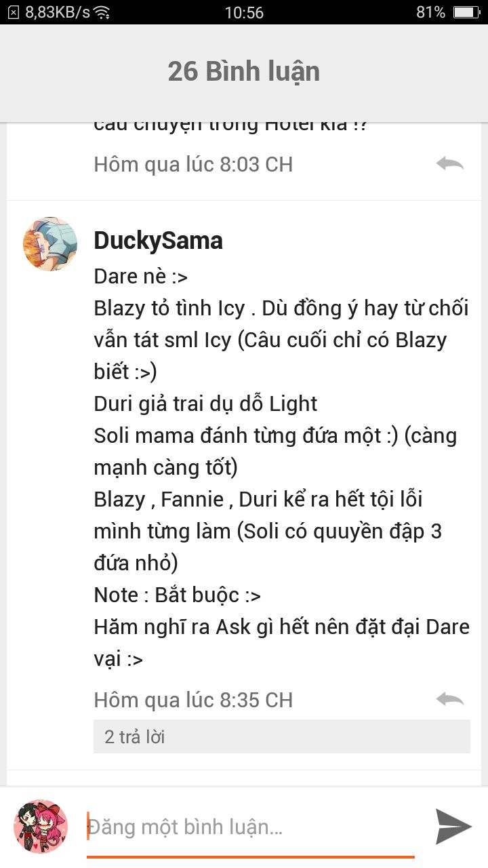This screenshot has width=488, height=868.
Task: Tap the "26 Bình luận" header title
Action: 244,71
